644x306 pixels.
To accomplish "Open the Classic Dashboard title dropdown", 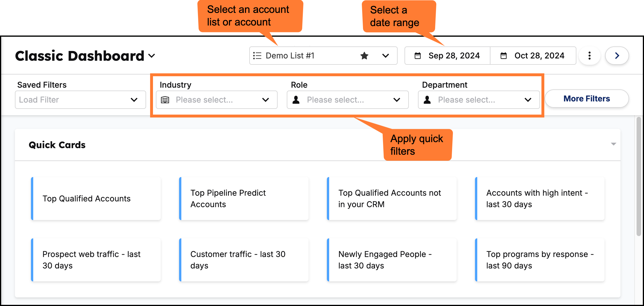I will click(x=152, y=56).
